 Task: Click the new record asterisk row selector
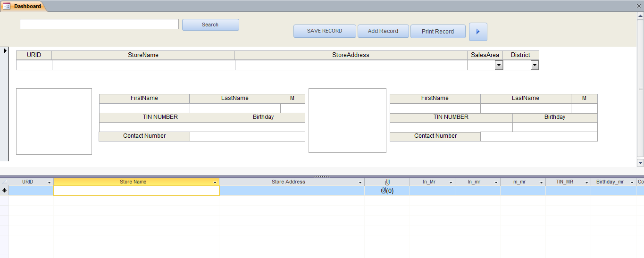pyautogui.click(x=4, y=191)
